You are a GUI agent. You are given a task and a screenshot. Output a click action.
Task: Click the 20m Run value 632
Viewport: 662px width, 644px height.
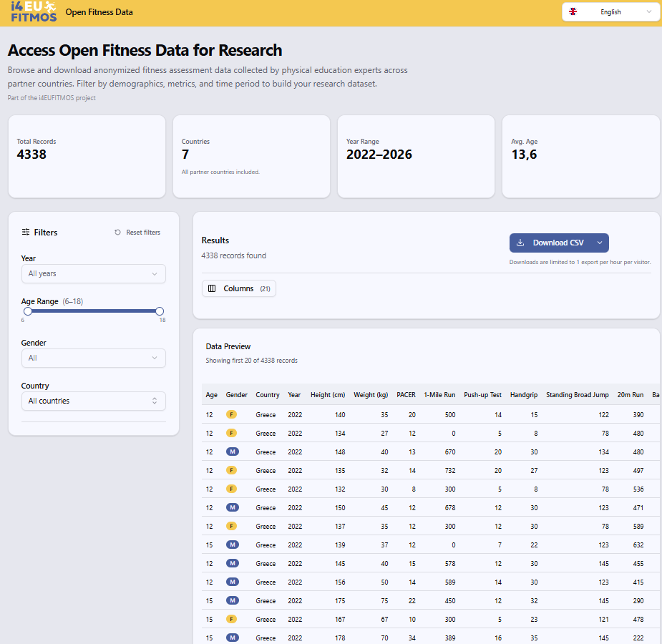[638, 545]
